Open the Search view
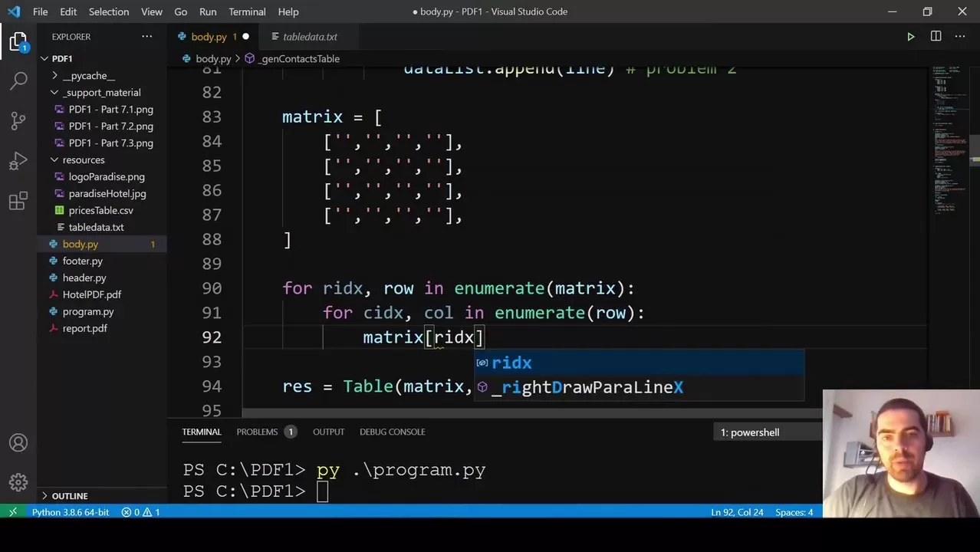This screenshot has height=552, width=980. (x=18, y=80)
